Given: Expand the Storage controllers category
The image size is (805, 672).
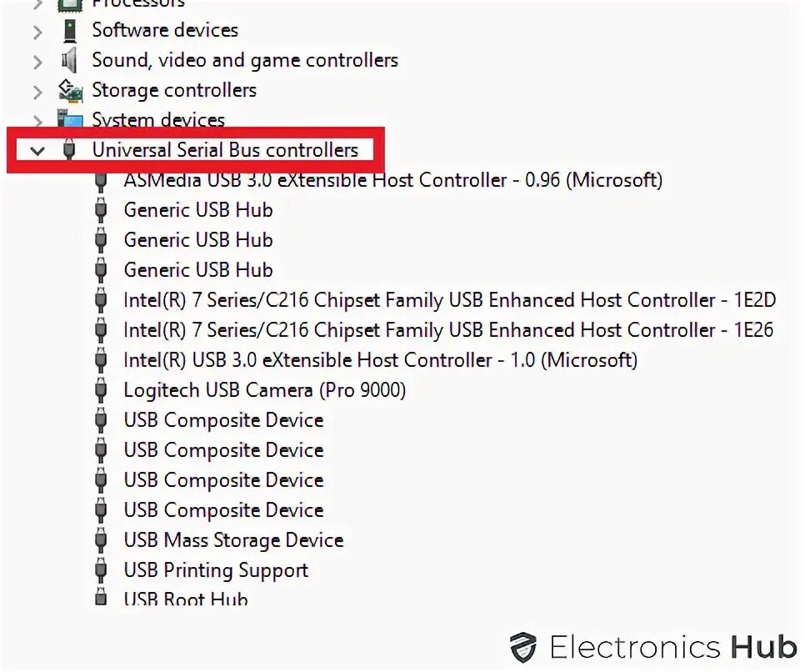Looking at the screenshot, I should click(x=37, y=92).
